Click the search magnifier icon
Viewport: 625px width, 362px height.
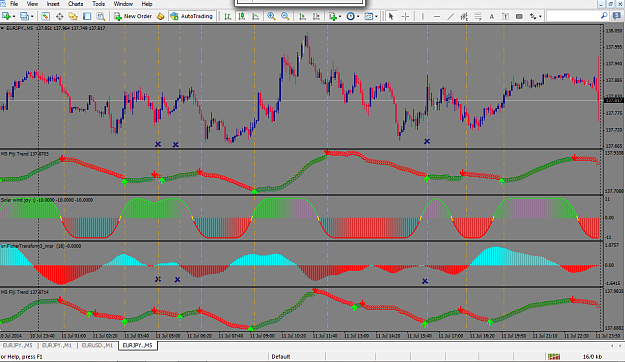pyautogui.click(x=604, y=16)
